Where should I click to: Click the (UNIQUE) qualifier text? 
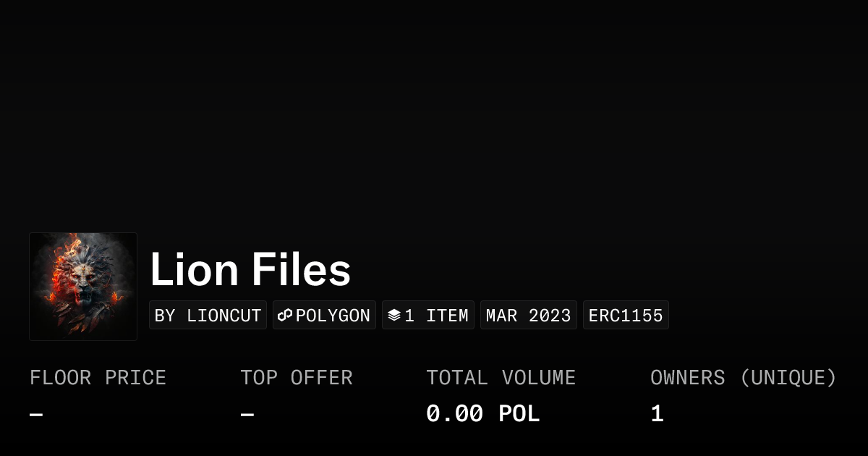point(788,378)
